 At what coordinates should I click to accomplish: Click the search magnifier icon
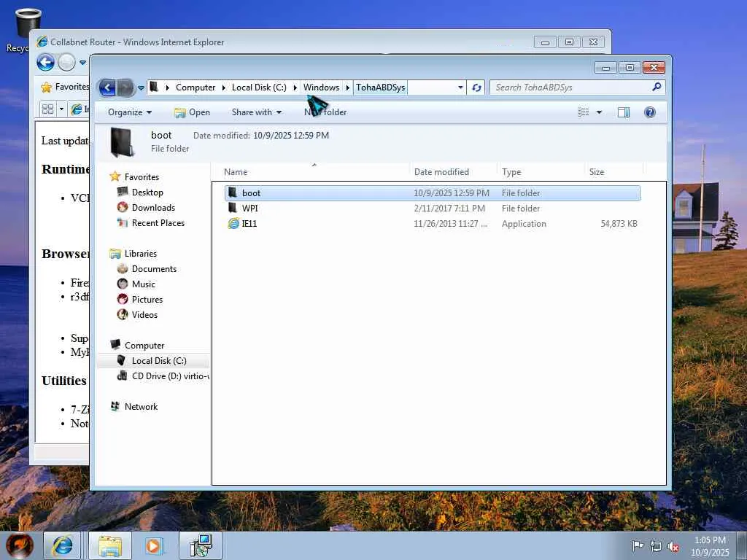click(657, 87)
